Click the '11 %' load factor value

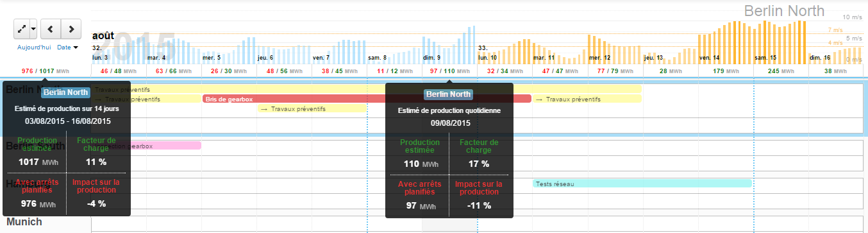(96, 162)
